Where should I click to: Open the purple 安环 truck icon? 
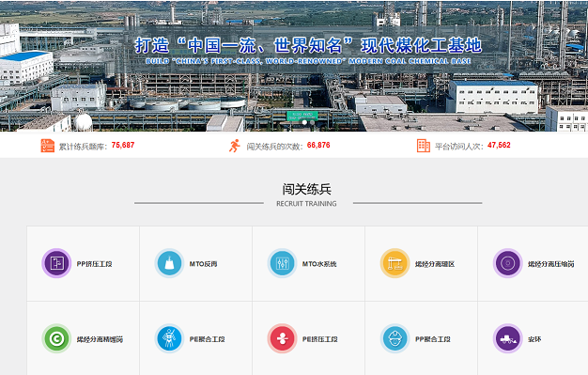point(508,338)
